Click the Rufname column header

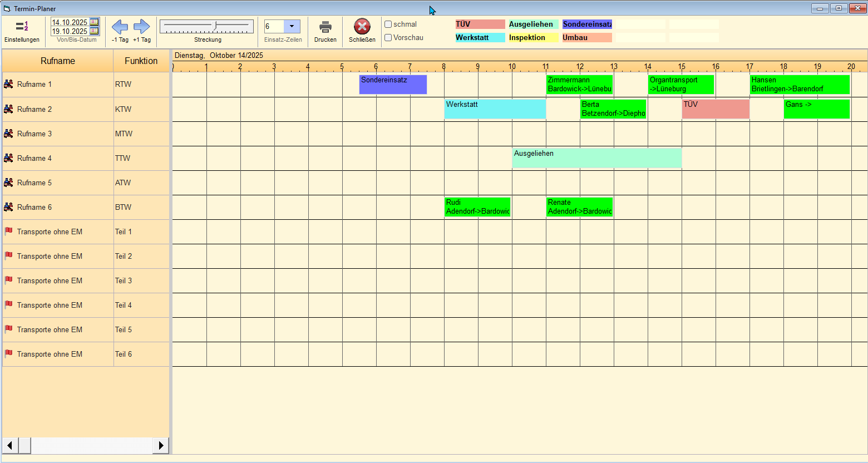pyautogui.click(x=58, y=61)
